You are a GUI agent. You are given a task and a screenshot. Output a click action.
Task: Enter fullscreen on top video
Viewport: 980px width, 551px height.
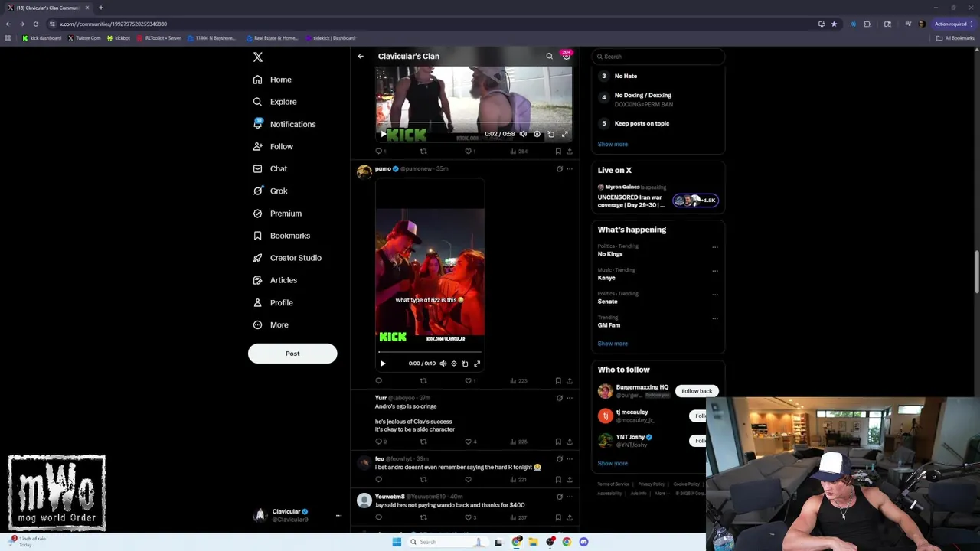coord(565,134)
